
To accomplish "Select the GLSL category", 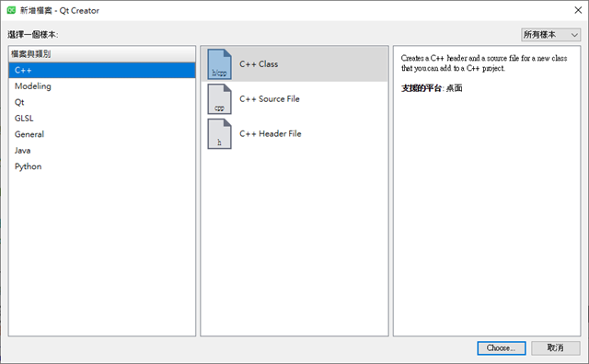I will coord(102,119).
